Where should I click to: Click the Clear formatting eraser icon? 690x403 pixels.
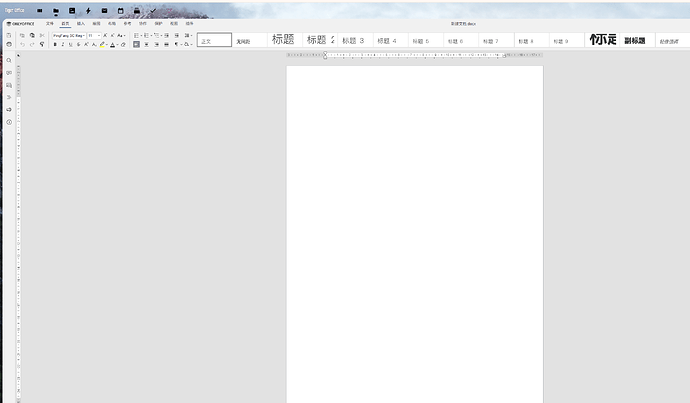pyautogui.click(x=123, y=44)
